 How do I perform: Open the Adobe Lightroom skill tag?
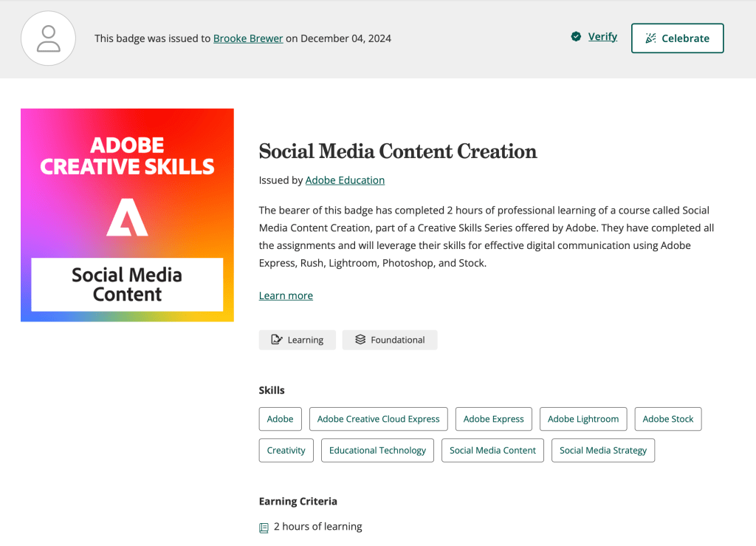tap(583, 419)
